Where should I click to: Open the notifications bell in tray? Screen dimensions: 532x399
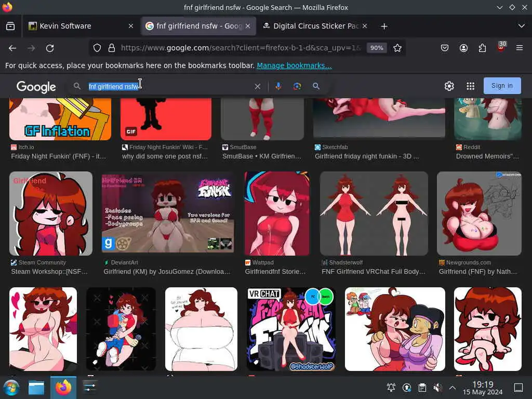[x=391, y=387]
